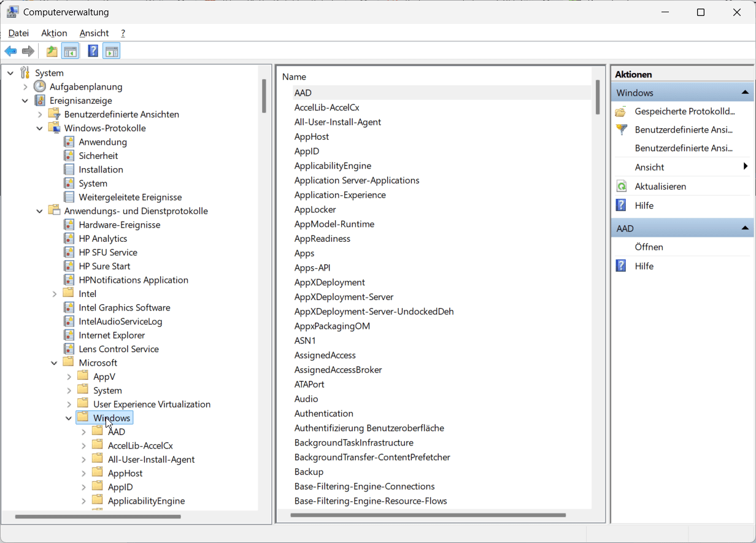Image resolution: width=756 pixels, height=543 pixels.
Task: Collapse Anwendungs- und Dienstprotokolle node
Action: coord(40,211)
